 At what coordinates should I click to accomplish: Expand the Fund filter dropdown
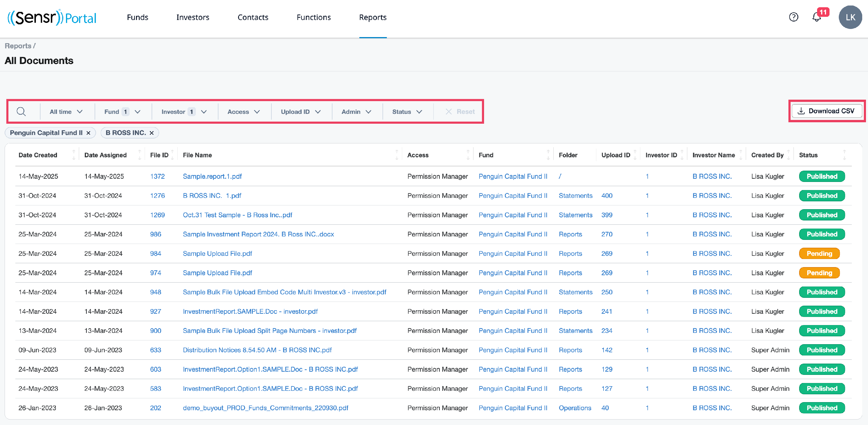click(122, 112)
